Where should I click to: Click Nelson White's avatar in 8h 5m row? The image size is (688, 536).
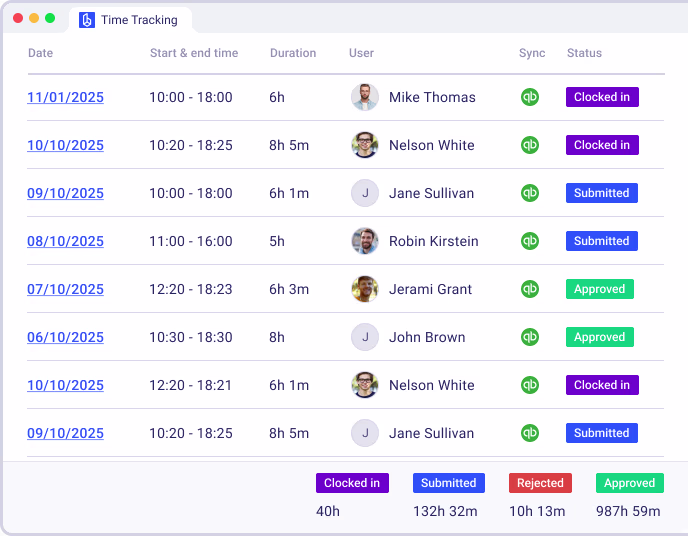(x=365, y=145)
